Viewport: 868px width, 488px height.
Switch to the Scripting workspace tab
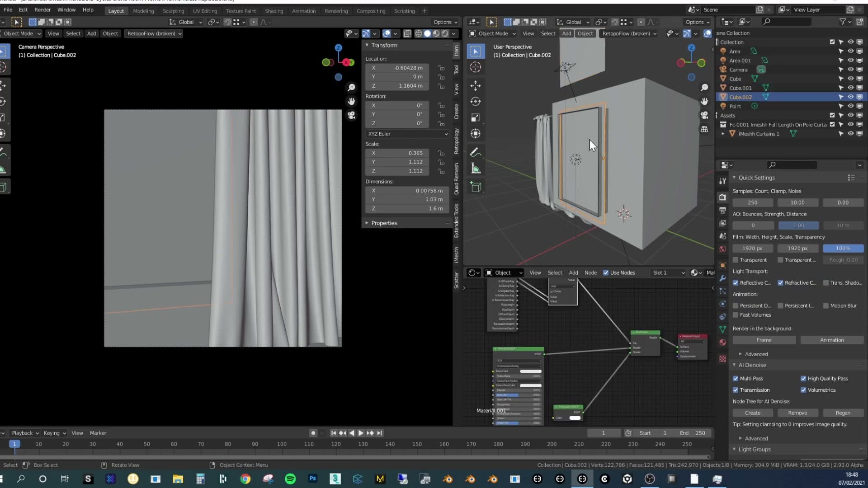pos(404,11)
